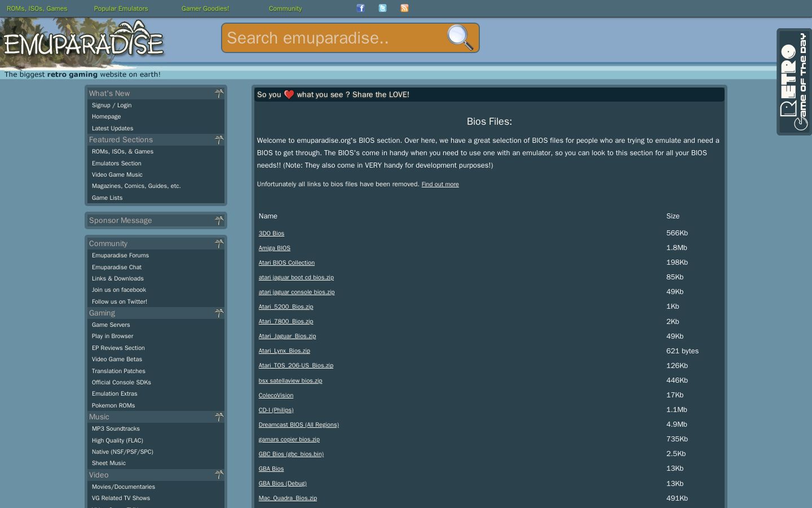The height and width of the screenshot is (508, 812).
Task: Open MP3 Soundtracks link
Action: [116, 428]
